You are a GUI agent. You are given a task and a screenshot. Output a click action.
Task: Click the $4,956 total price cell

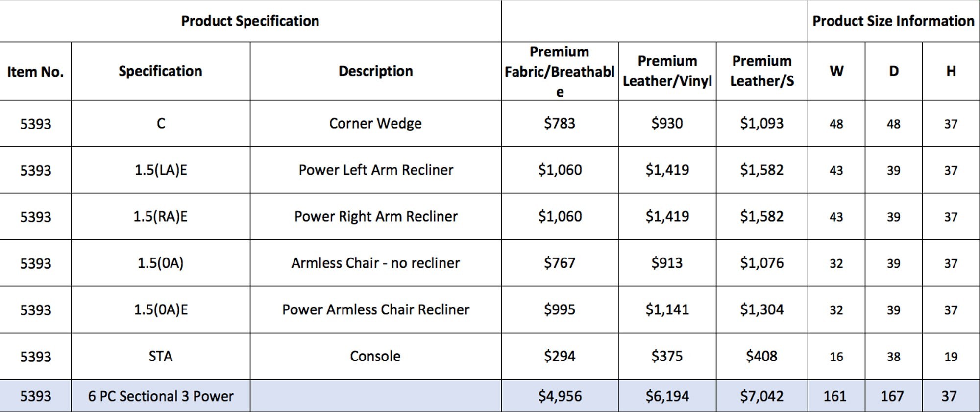tap(560, 396)
